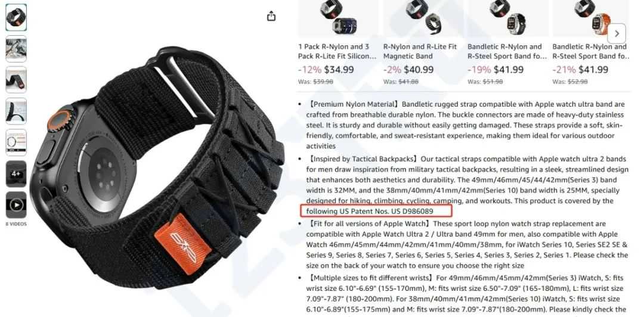644x317 pixels.
Task: Click the $40.99 bundle price
Action: pyautogui.click(x=419, y=70)
